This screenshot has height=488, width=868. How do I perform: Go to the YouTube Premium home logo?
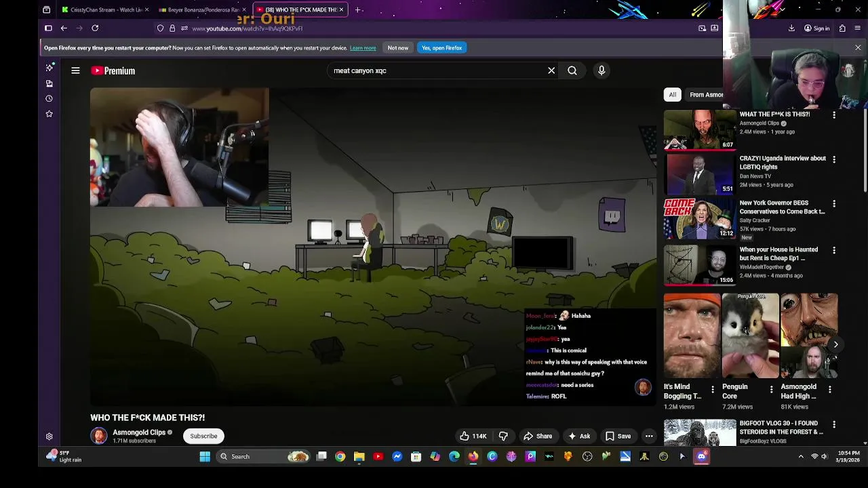pos(113,70)
